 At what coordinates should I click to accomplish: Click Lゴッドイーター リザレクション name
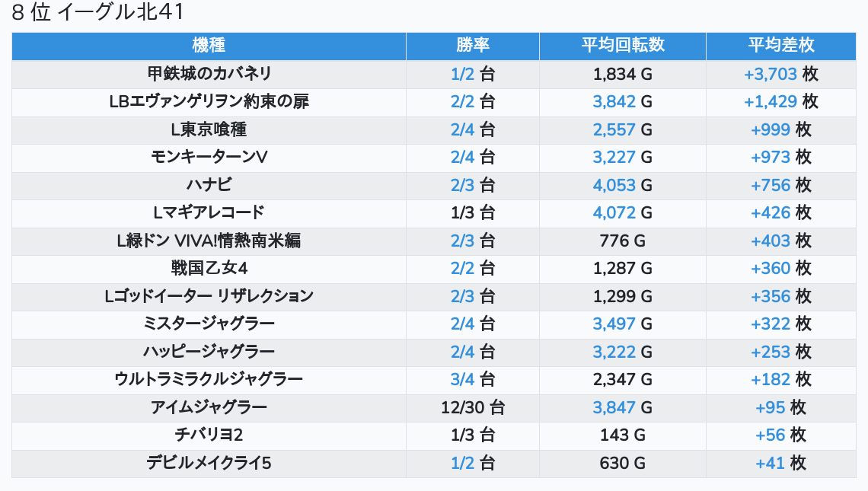coord(209,296)
